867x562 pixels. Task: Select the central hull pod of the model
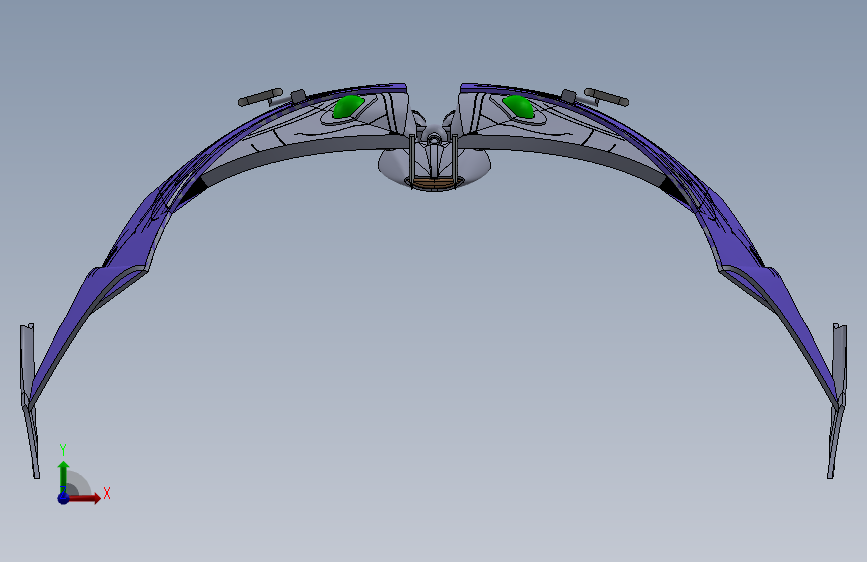coord(434,165)
